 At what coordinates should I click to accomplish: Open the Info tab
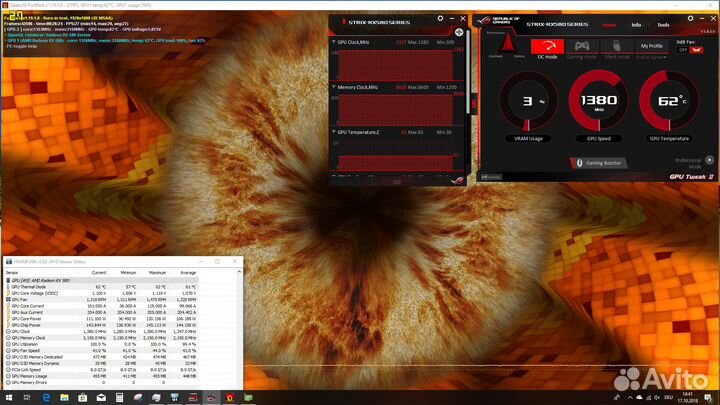(636, 24)
